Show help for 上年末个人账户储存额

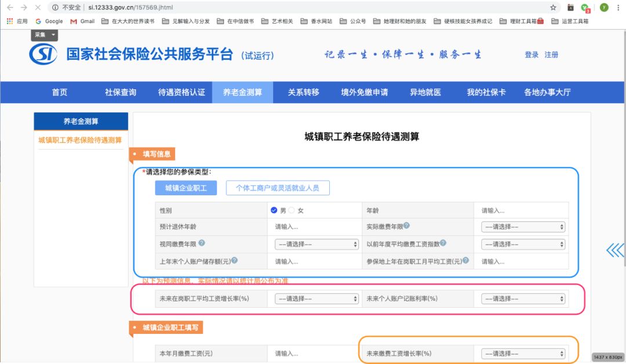tap(234, 260)
